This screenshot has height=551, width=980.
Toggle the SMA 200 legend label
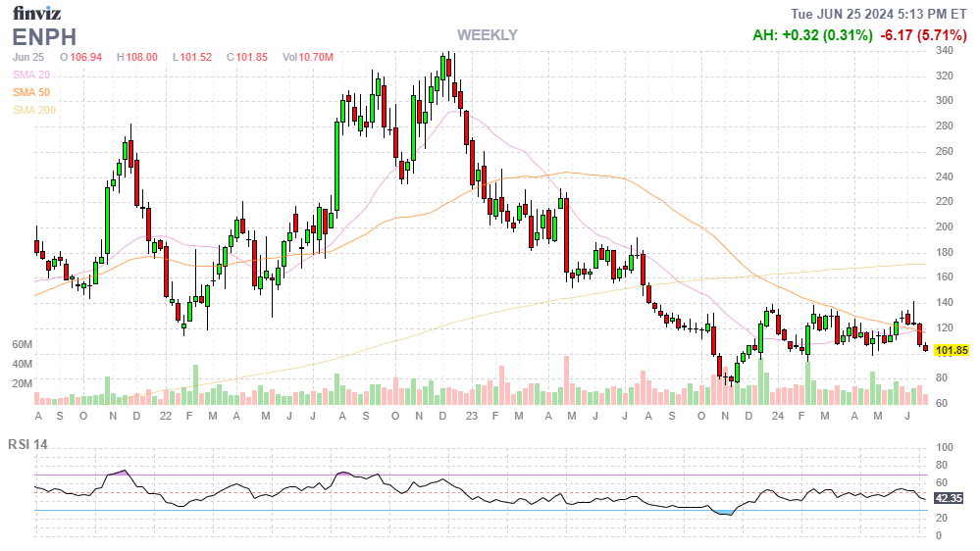[33, 110]
